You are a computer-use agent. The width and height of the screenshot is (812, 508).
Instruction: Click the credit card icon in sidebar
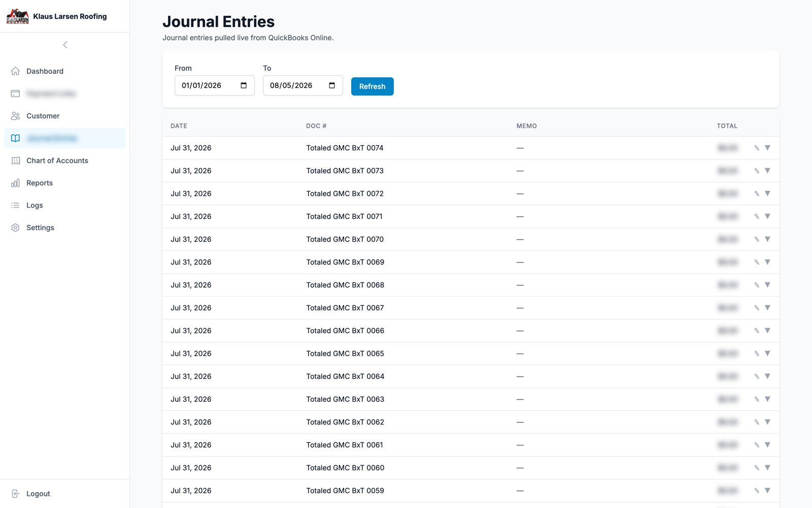pyautogui.click(x=15, y=93)
